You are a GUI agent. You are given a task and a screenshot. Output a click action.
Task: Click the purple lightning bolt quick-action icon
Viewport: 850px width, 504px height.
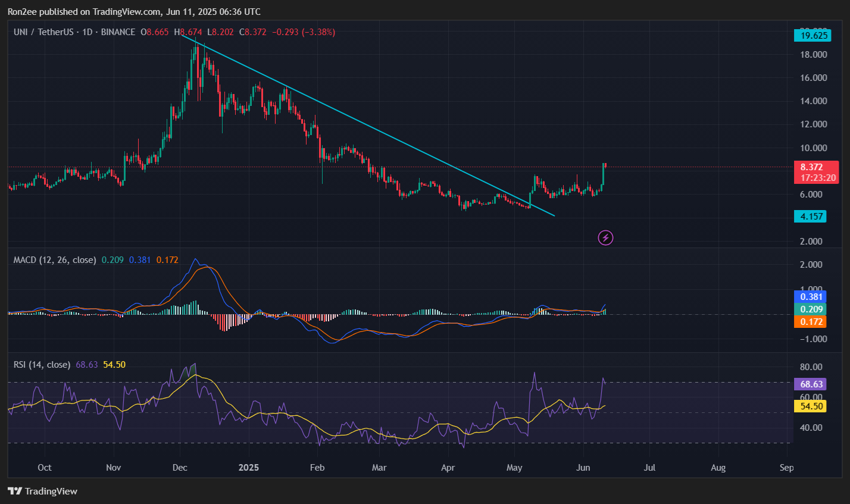[605, 237]
